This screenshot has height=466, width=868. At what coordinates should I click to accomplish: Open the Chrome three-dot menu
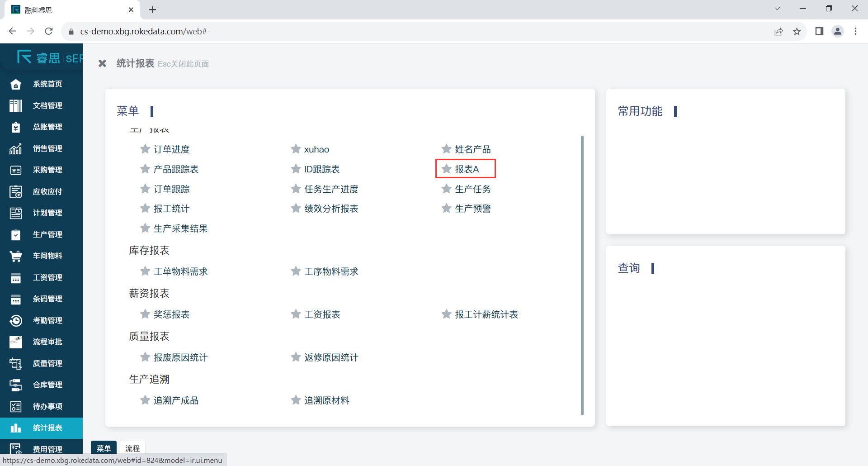pos(855,31)
